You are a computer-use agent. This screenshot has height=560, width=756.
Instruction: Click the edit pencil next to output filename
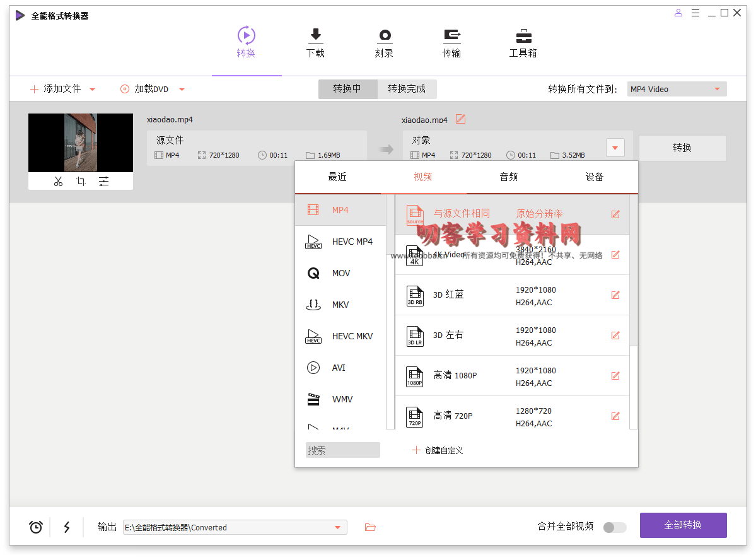460,119
